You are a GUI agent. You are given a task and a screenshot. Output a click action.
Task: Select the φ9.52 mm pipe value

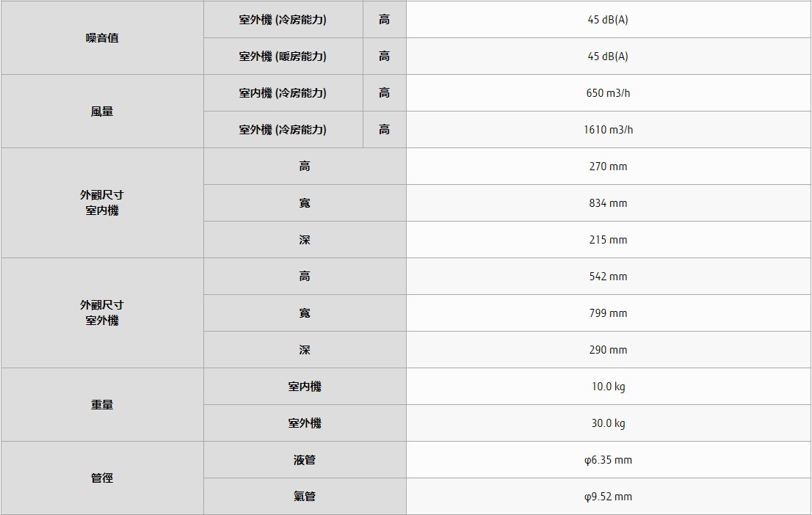[608, 497]
